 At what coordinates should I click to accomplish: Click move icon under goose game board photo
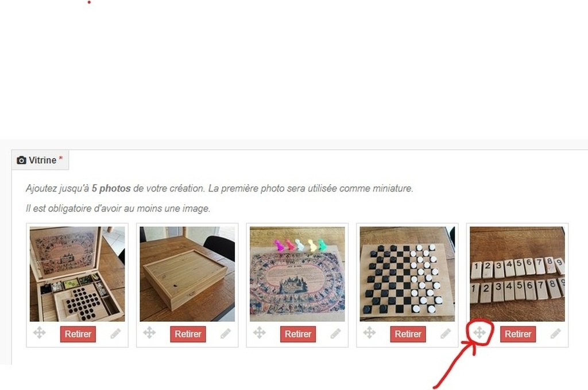point(259,332)
